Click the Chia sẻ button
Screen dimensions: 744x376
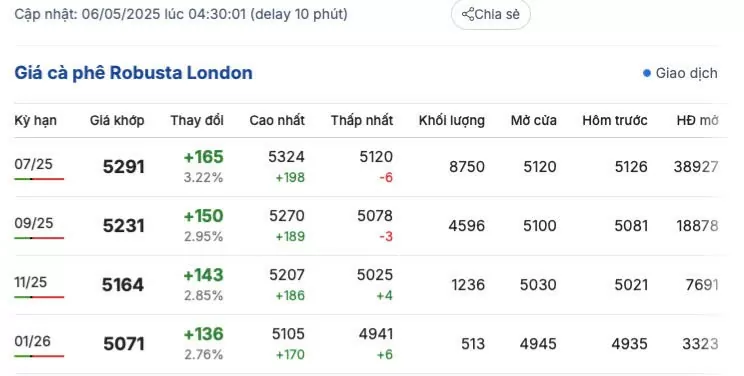coord(491,14)
